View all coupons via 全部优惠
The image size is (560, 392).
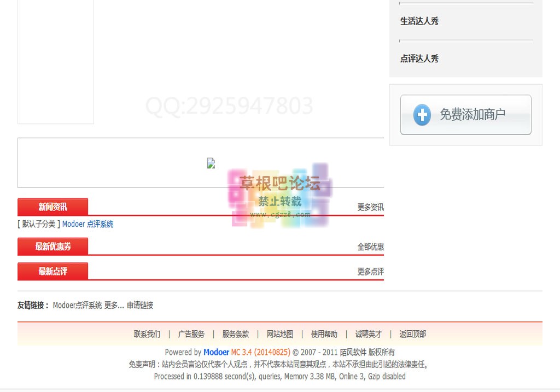(370, 247)
